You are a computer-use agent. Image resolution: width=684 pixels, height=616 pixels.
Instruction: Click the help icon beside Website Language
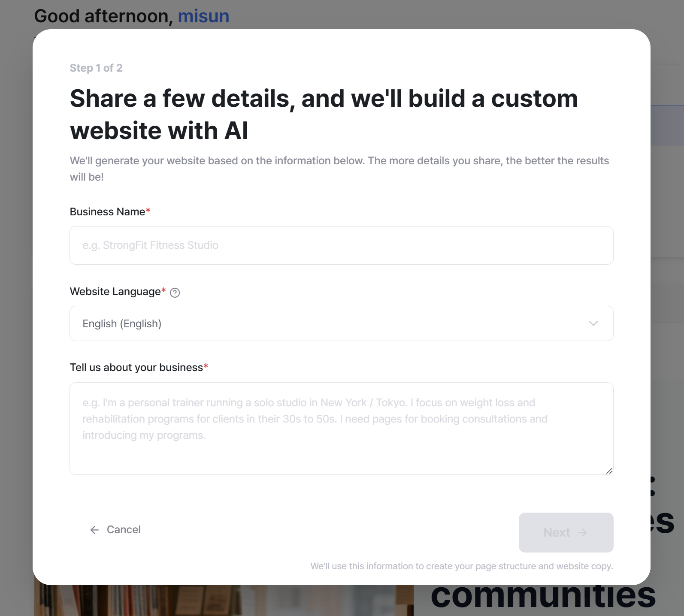click(x=175, y=293)
